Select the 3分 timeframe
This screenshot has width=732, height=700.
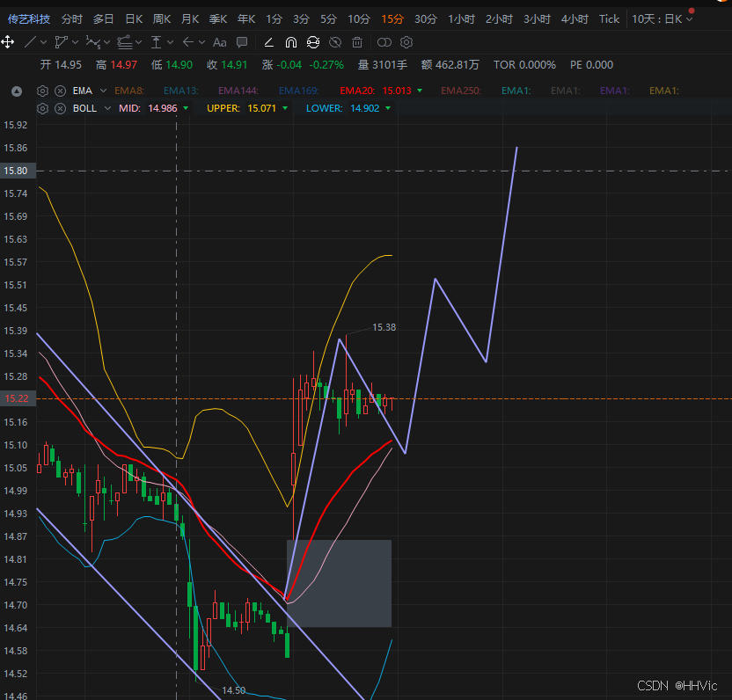301,19
